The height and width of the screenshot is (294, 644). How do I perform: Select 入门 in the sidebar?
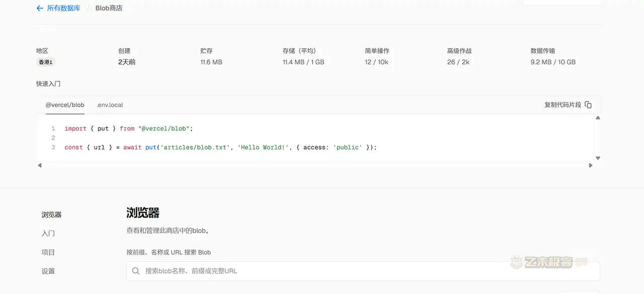point(48,233)
